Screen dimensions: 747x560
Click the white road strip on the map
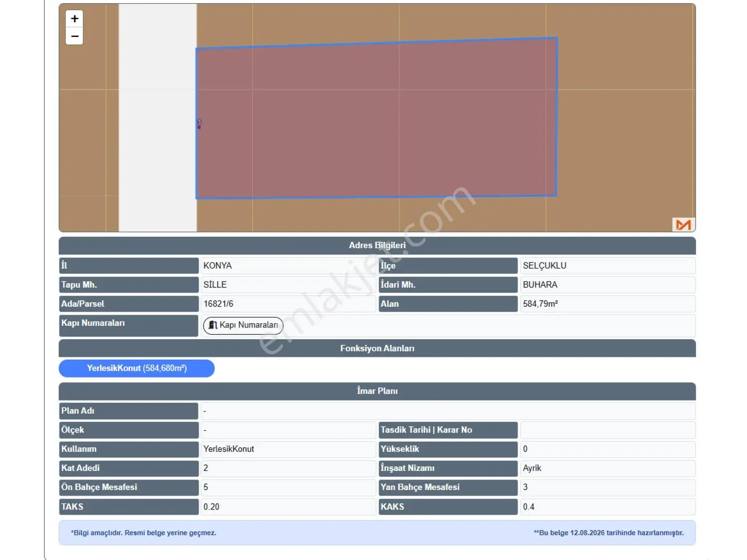click(158, 118)
